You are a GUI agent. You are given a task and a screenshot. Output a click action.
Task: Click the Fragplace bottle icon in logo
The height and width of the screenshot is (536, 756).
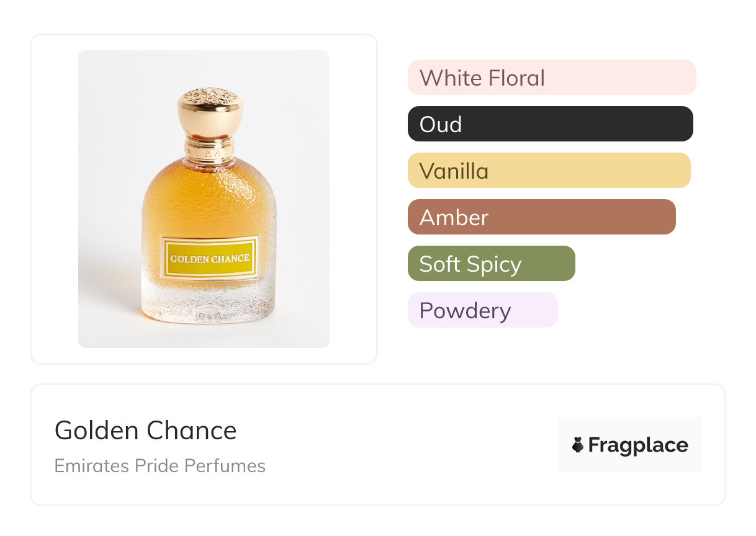tap(578, 445)
